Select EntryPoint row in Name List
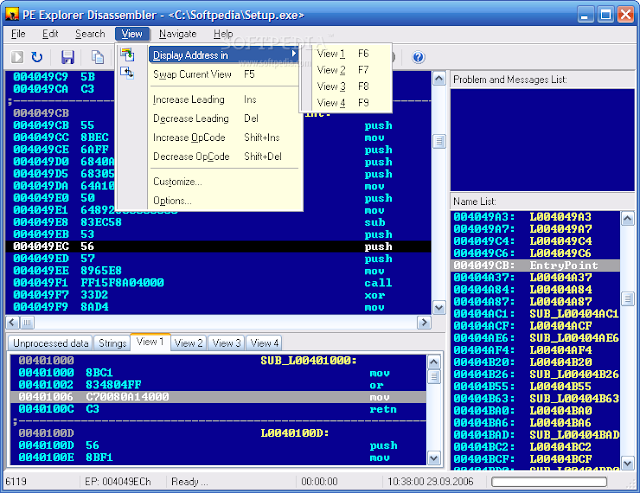640x493 pixels. point(535,265)
